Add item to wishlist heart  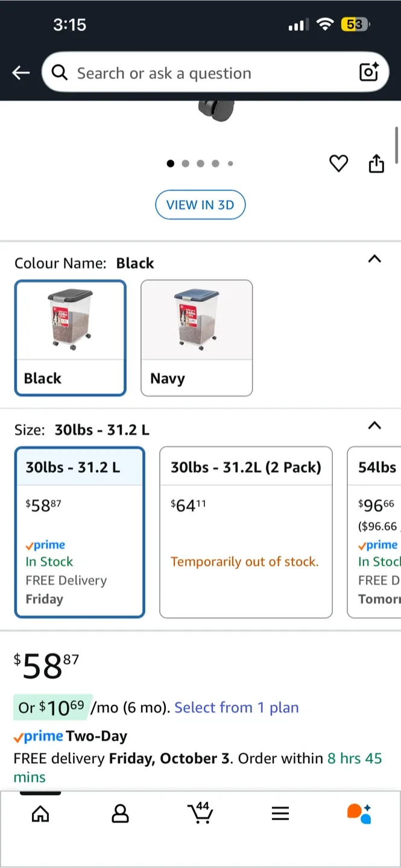coord(338,163)
